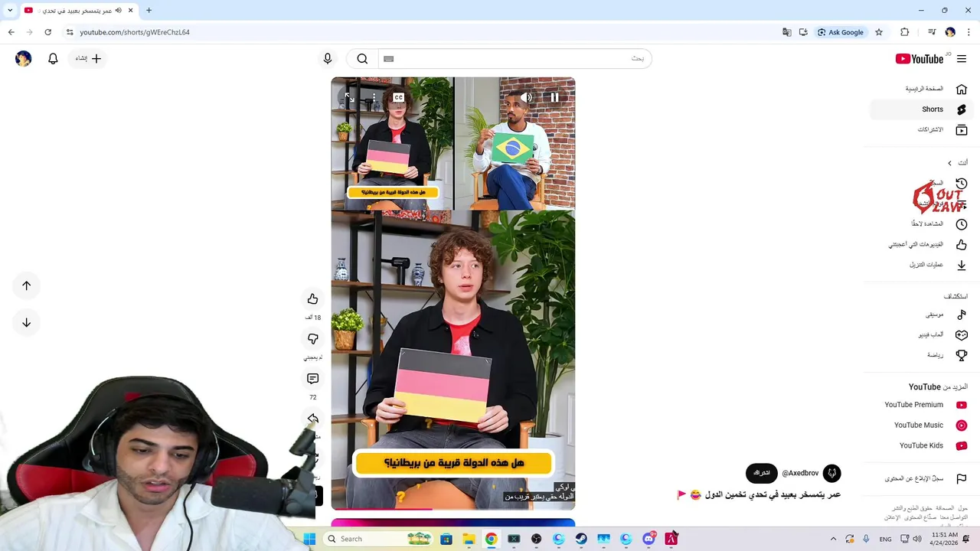Subscribe to the @Axedbrov channel
Image resolution: width=980 pixels, height=551 pixels.
(x=761, y=473)
